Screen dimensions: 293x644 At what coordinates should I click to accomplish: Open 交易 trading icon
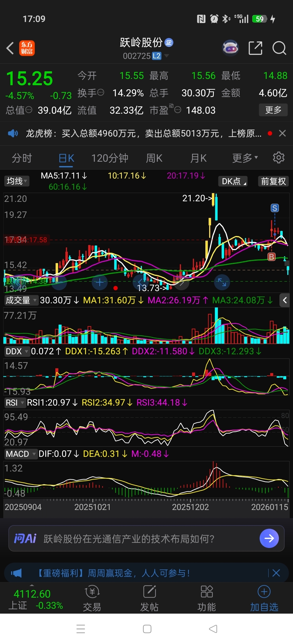tap(92, 599)
